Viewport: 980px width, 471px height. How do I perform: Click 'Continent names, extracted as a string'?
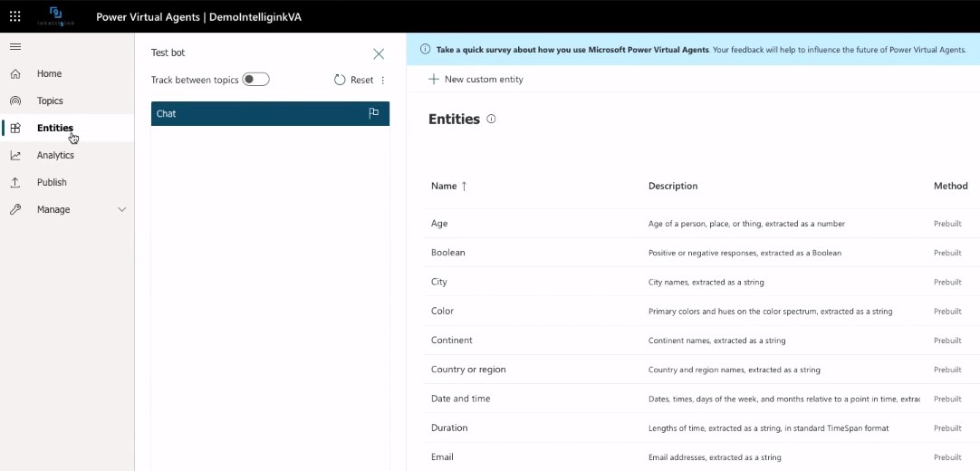pyautogui.click(x=716, y=341)
